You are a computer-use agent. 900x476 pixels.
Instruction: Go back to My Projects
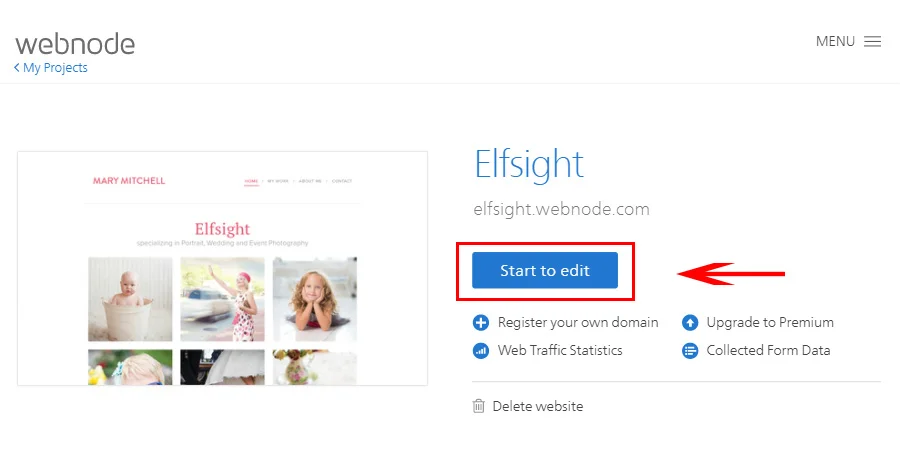point(55,68)
